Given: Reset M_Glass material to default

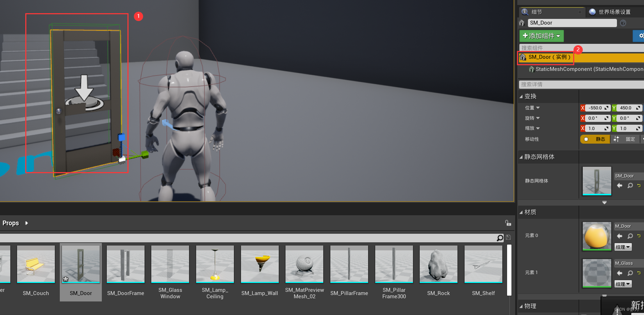Looking at the screenshot, I should (639, 273).
